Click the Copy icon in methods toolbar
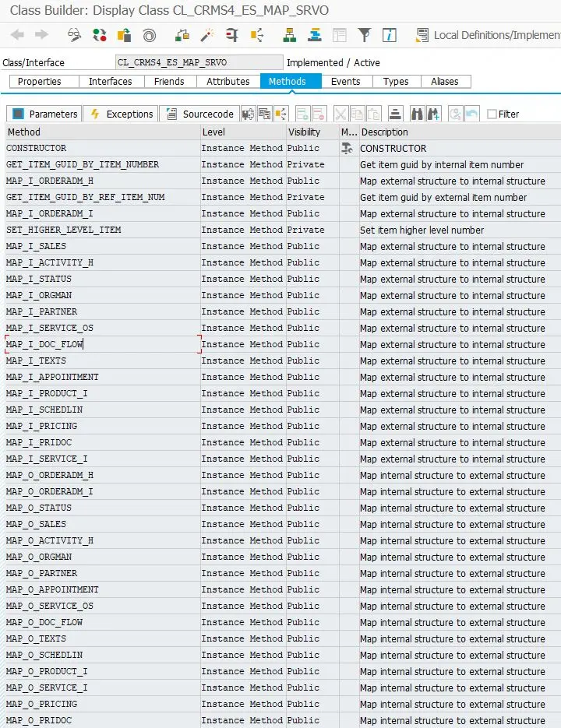This screenshot has height=728, width=561. (357, 114)
